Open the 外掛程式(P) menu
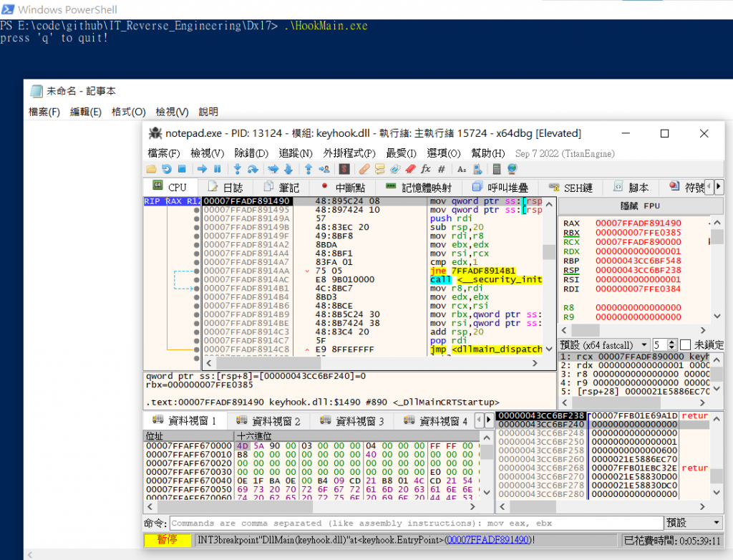733x560 pixels. 349,153
